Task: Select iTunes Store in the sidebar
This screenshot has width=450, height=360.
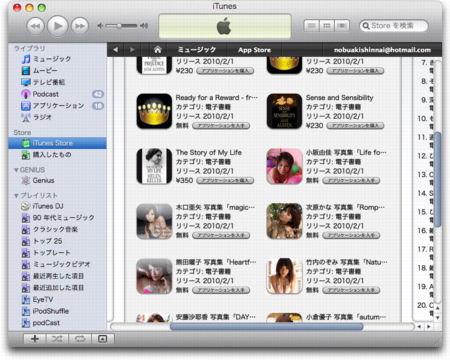Action: (x=57, y=143)
